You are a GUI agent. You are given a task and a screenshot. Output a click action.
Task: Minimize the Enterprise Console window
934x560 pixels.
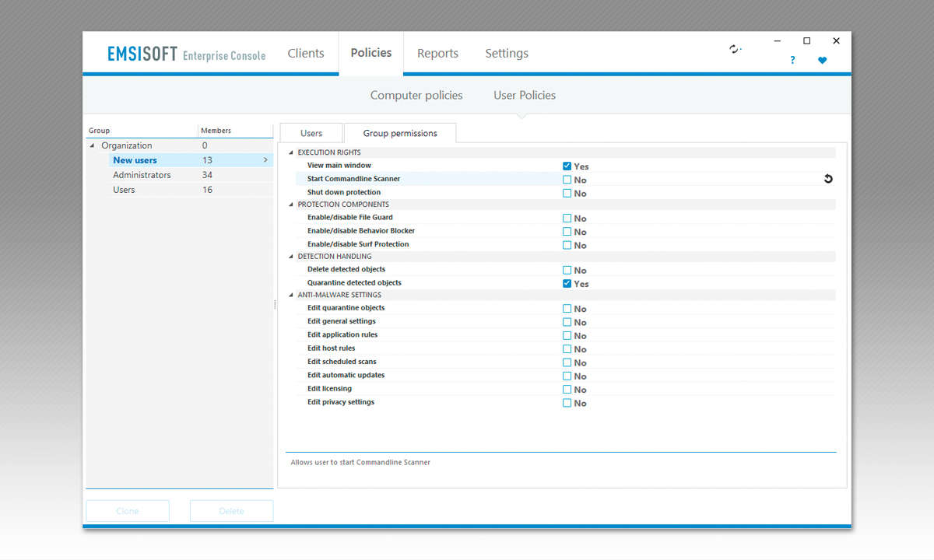click(x=778, y=40)
